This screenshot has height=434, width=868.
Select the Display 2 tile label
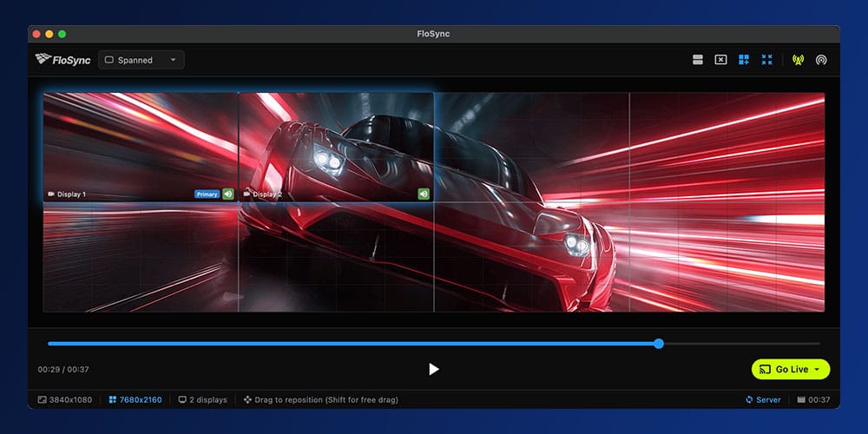(x=267, y=194)
